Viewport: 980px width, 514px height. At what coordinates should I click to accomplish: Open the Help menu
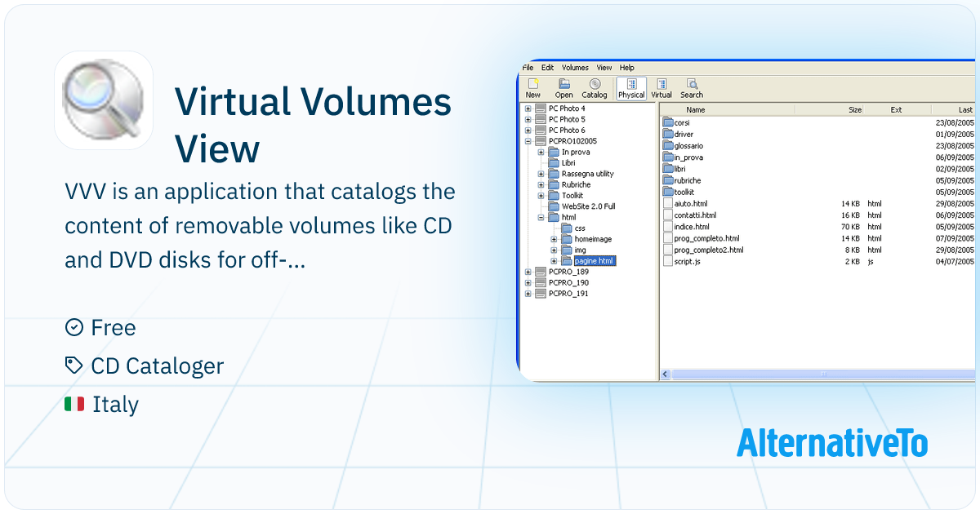(626, 68)
